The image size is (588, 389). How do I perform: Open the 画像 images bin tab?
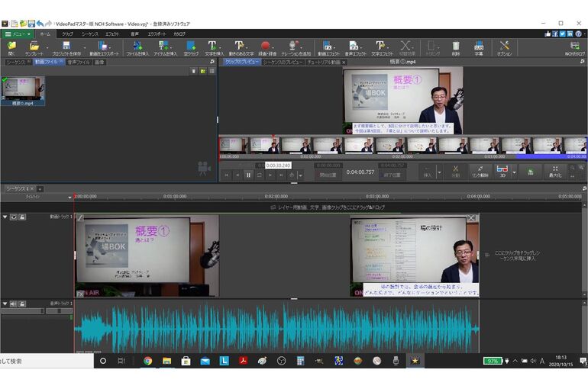[99, 62]
